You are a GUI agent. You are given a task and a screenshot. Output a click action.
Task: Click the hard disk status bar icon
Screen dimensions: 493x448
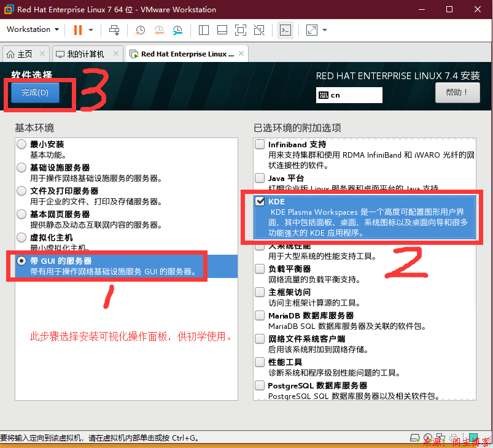[415, 438]
